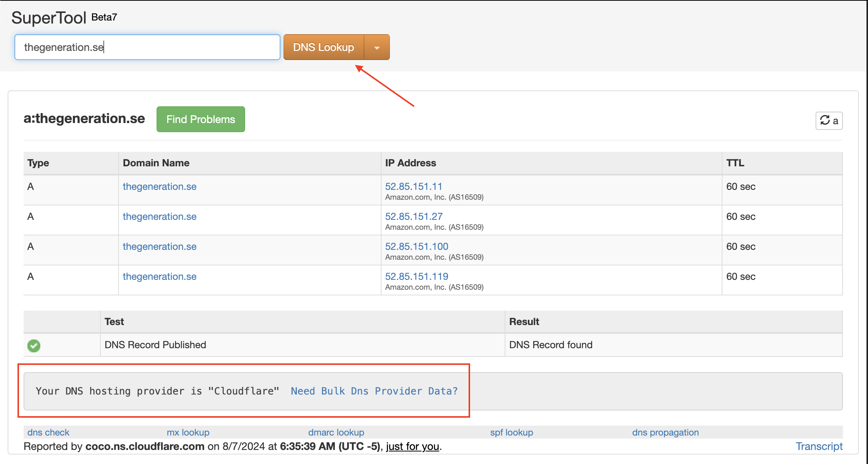Click the Find Problems button
The image size is (868, 464).
click(201, 119)
